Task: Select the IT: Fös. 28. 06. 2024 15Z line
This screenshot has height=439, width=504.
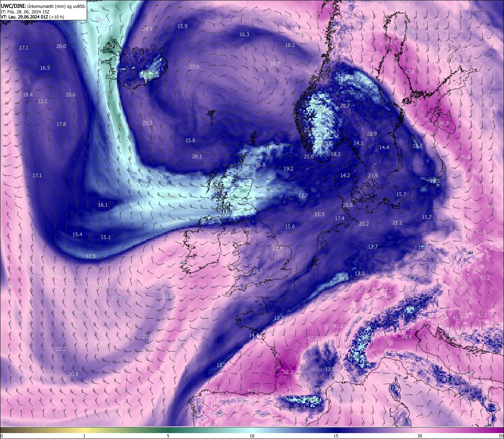Action: pyautogui.click(x=25, y=12)
